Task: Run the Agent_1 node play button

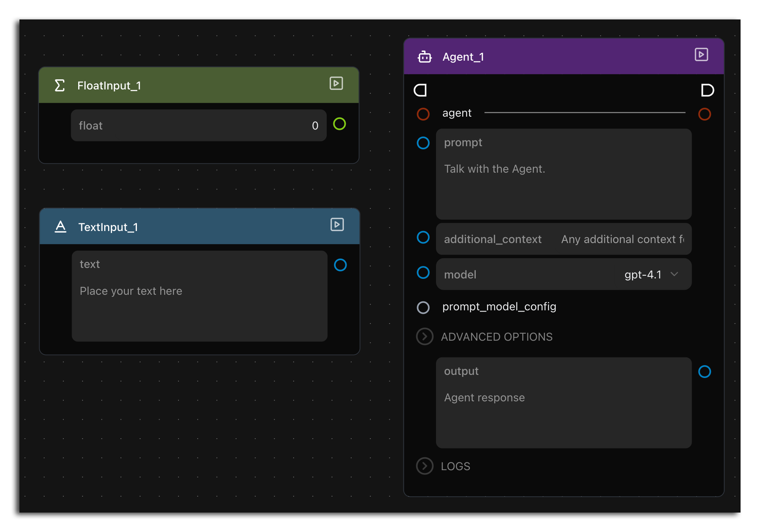Action: [701, 54]
